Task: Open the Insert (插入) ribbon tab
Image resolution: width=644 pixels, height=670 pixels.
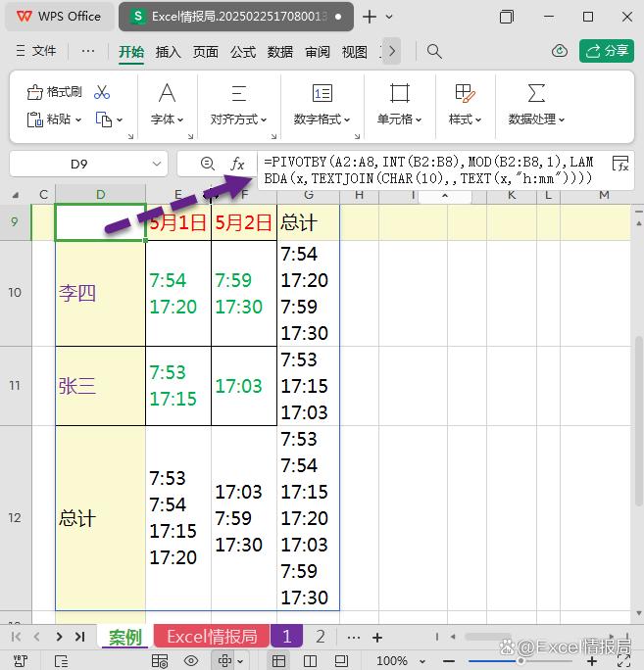Action: [x=169, y=52]
